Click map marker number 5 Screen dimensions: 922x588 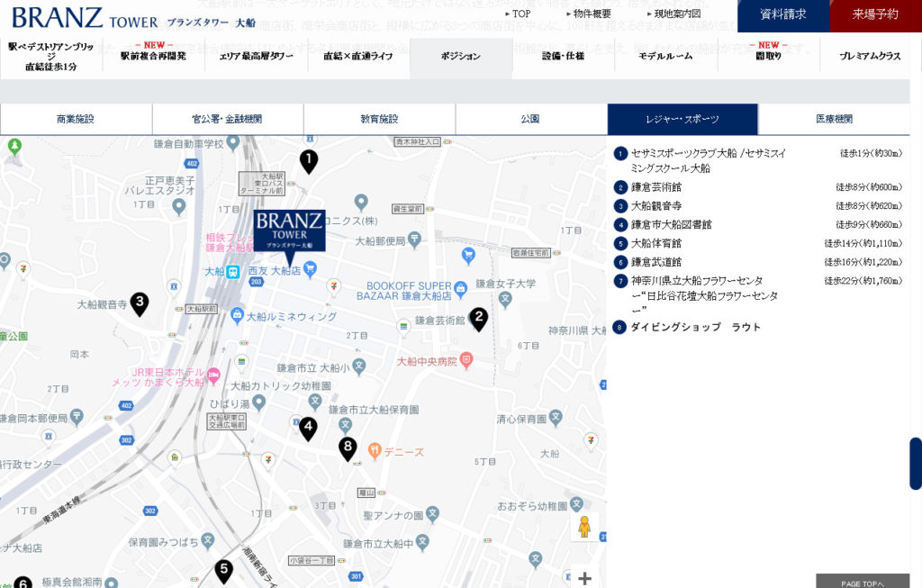click(224, 571)
